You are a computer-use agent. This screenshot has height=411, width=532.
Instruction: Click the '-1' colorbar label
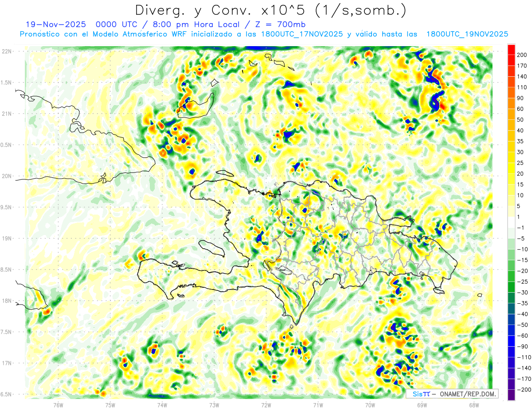pos(521,227)
